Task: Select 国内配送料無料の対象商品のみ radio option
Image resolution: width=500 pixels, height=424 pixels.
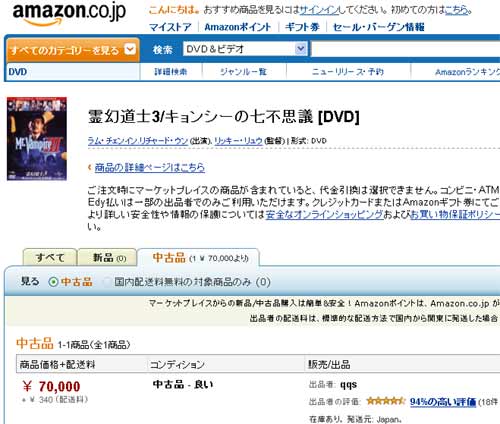Action: [107, 282]
